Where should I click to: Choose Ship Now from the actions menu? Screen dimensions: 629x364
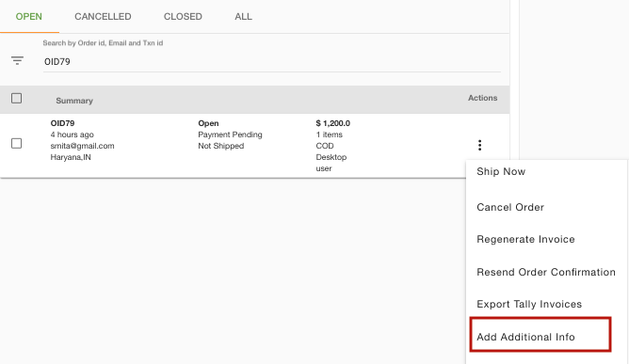click(x=501, y=171)
